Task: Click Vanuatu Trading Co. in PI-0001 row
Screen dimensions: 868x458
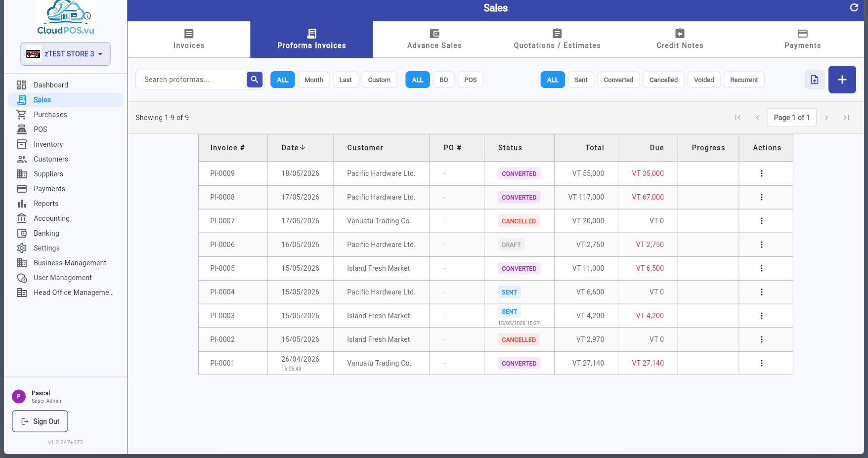Action: pos(379,363)
